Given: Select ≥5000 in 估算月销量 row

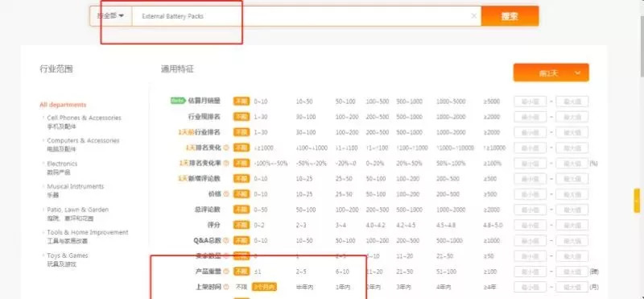Looking at the screenshot, I should point(492,102).
